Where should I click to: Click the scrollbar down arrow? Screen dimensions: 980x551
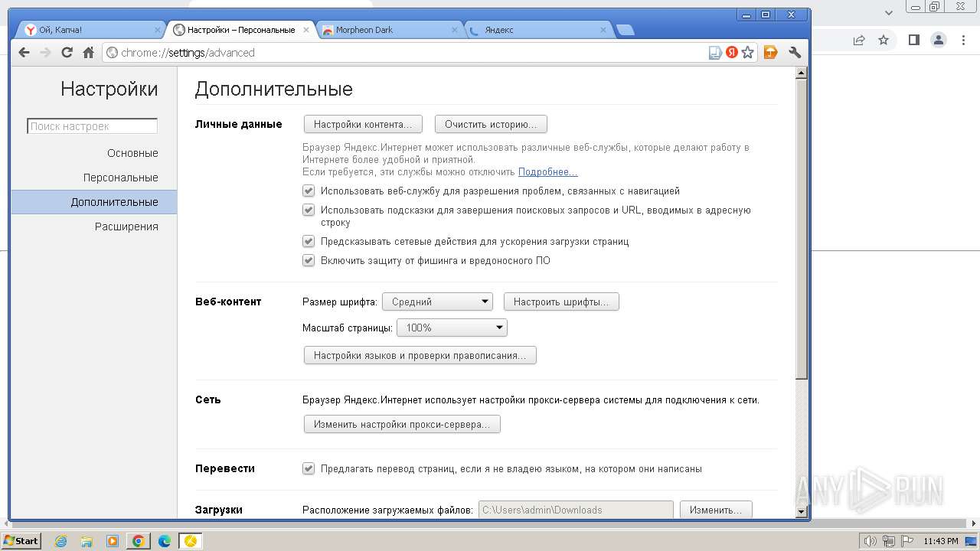click(802, 512)
